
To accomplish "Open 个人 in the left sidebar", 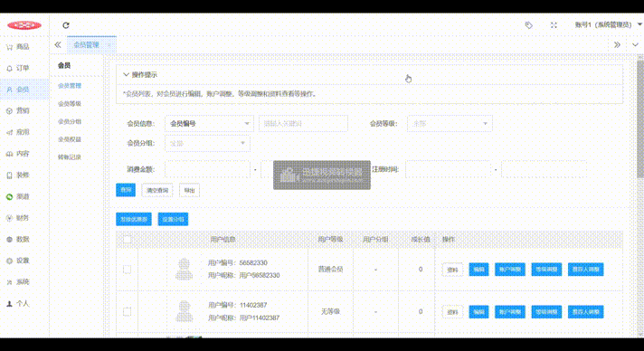I will click(18, 304).
